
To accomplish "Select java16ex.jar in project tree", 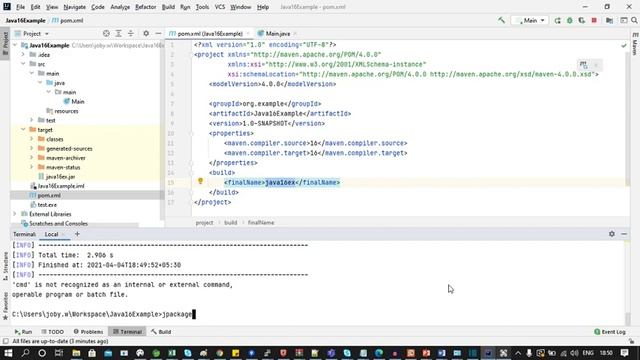I will click(60, 177).
